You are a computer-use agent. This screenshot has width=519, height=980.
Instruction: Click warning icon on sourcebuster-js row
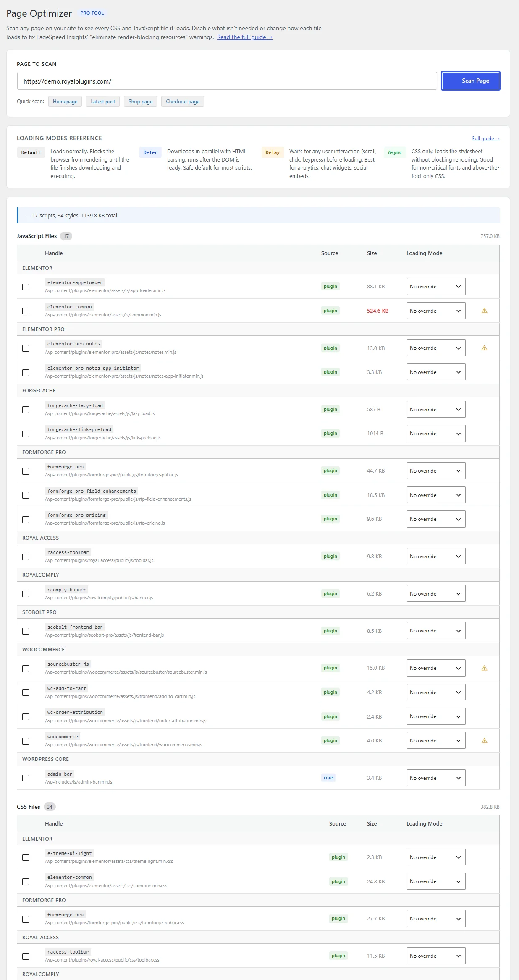point(484,668)
